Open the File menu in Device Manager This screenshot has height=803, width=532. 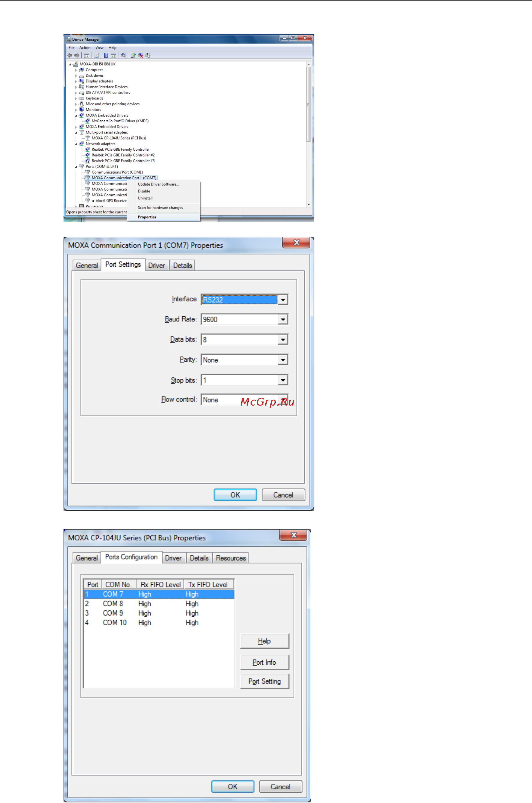pyautogui.click(x=72, y=48)
